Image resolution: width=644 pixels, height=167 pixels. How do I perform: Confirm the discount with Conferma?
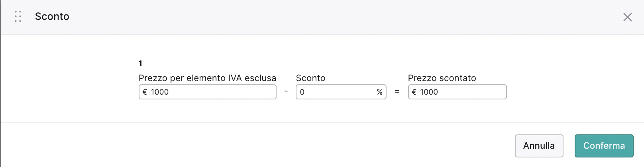point(604,146)
